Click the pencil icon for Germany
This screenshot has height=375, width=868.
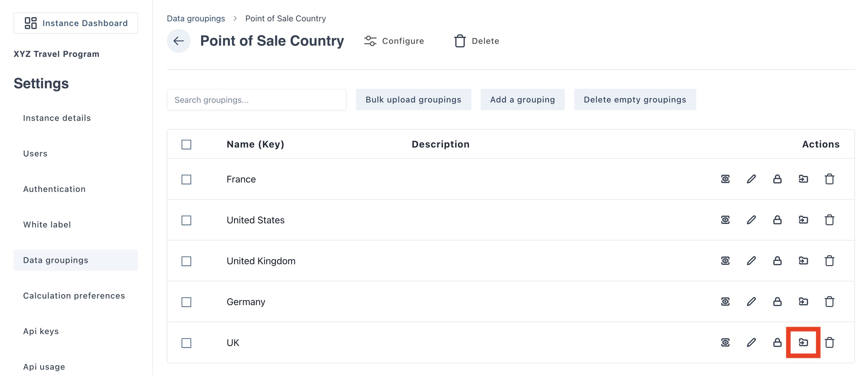tap(751, 302)
